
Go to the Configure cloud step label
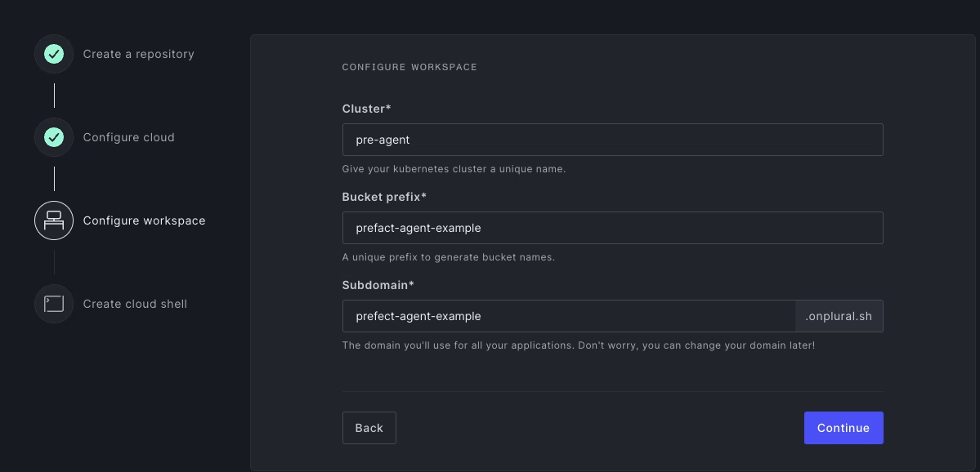pyautogui.click(x=129, y=137)
